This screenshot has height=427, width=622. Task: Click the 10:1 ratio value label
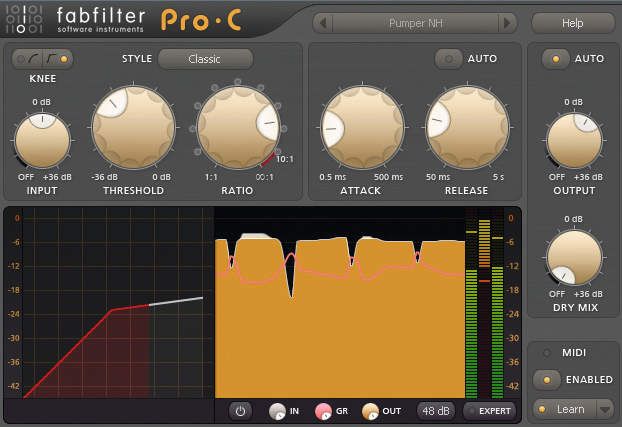tap(285, 159)
